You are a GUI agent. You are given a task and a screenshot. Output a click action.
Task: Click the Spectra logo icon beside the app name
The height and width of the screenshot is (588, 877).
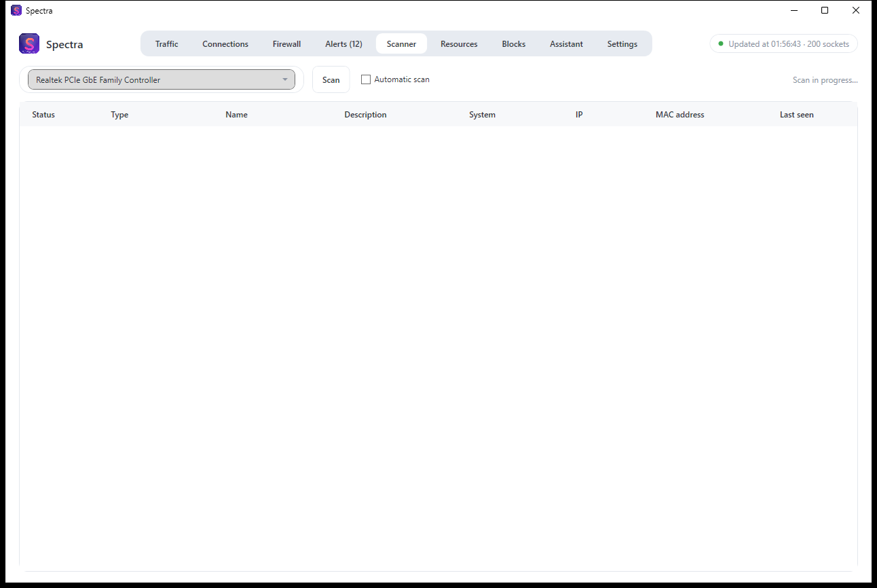tap(29, 44)
